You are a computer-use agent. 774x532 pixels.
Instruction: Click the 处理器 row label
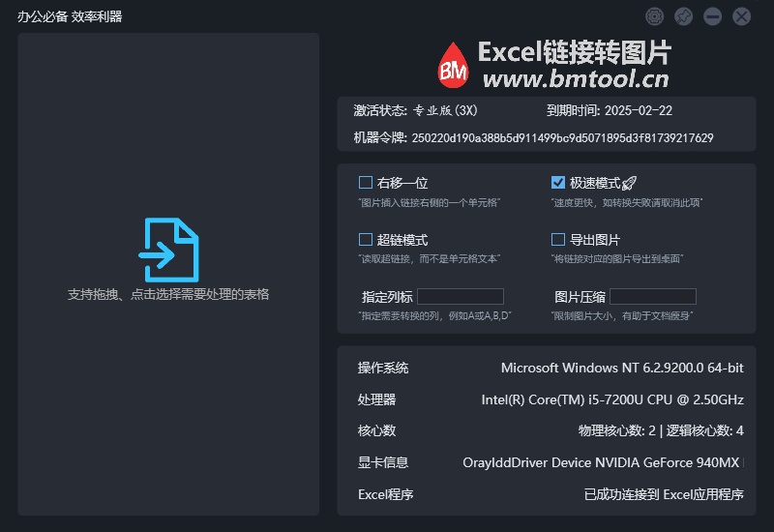pos(376,399)
